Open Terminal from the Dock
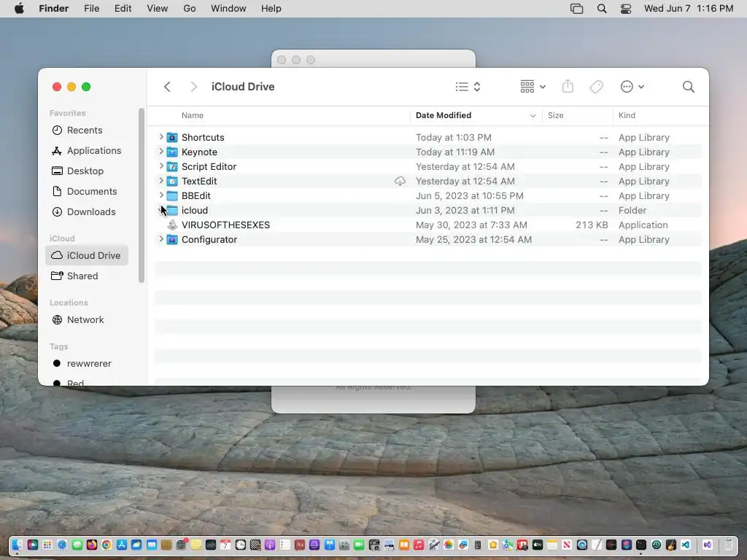Screen dimensions: 747x560 tap(640, 545)
